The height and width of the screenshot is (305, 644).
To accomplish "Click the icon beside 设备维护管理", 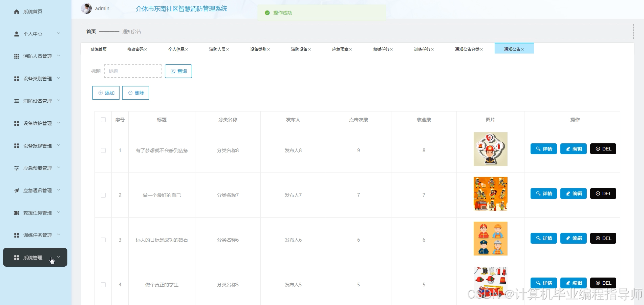I will 16,123.
